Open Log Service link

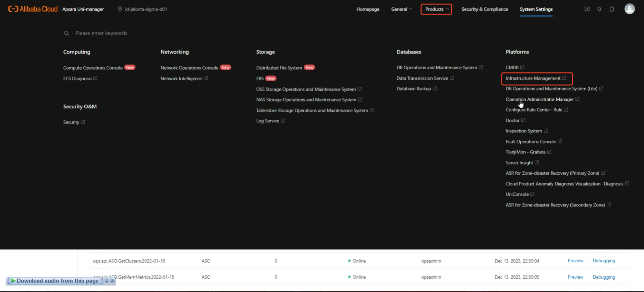(x=268, y=121)
